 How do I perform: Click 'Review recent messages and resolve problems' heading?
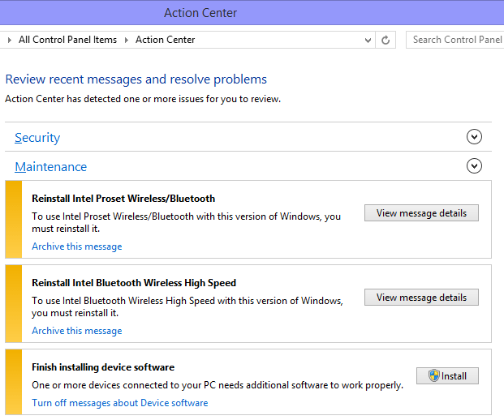tap(136, 79)
